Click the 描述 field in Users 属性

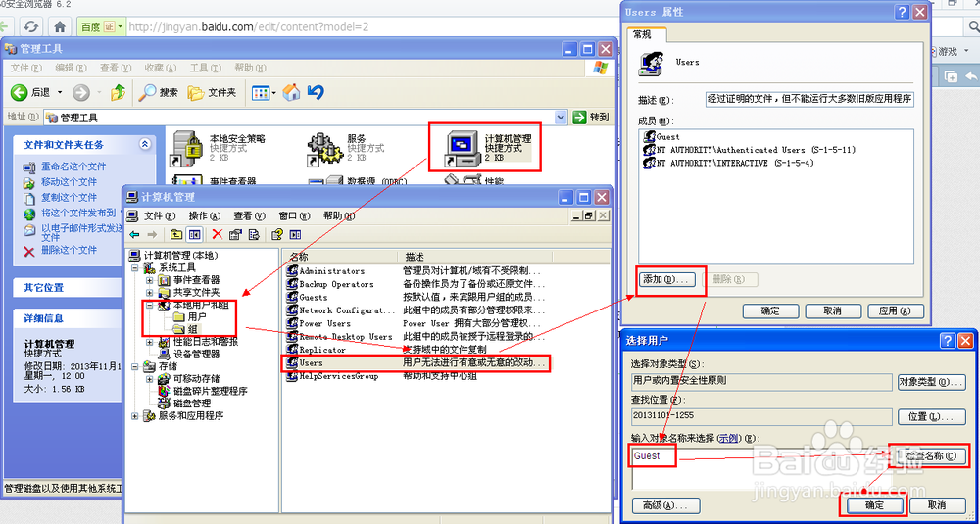(810, 98)
